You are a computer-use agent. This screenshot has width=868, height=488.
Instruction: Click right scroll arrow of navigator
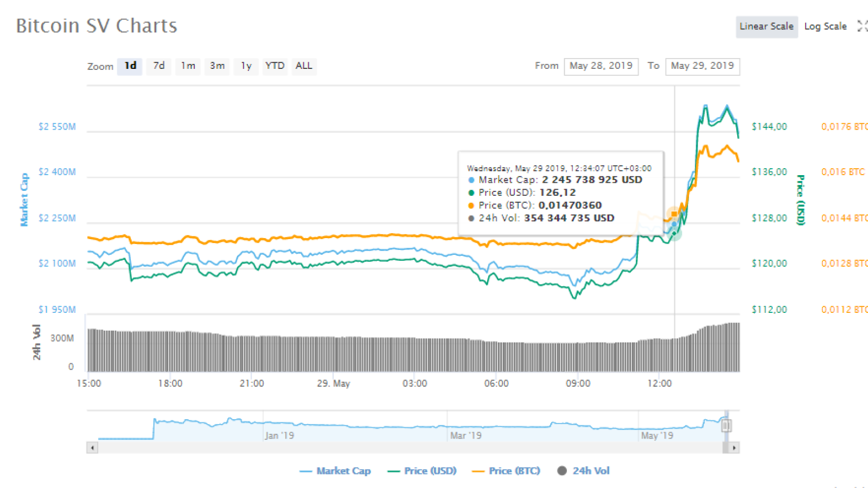735,448
